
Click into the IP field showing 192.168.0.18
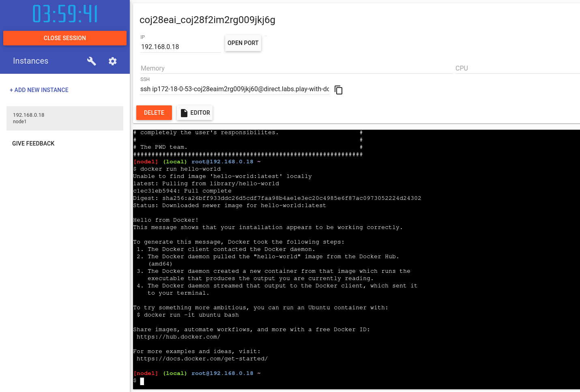pos(180,47)
